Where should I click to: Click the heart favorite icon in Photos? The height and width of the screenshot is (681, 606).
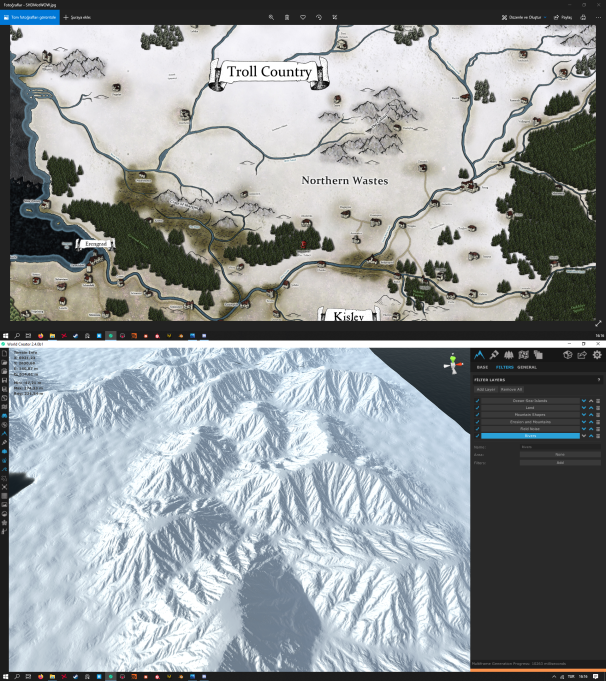(x=303, y=17)
